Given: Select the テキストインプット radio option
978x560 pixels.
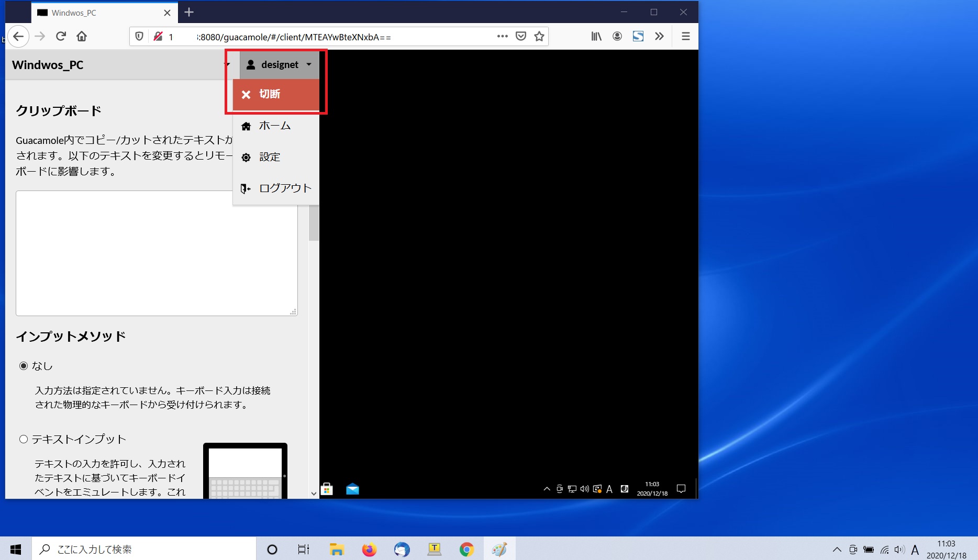Looking at the screenshot, I should [x=24, y=439].
